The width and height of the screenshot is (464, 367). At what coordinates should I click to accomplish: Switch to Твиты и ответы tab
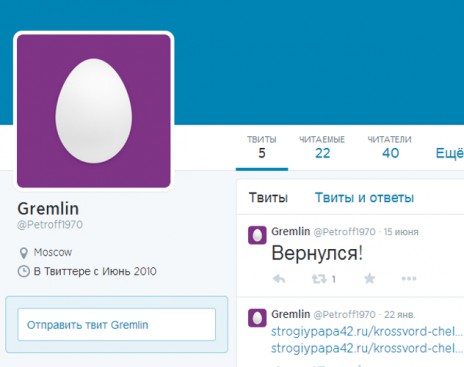click(364, 198)
